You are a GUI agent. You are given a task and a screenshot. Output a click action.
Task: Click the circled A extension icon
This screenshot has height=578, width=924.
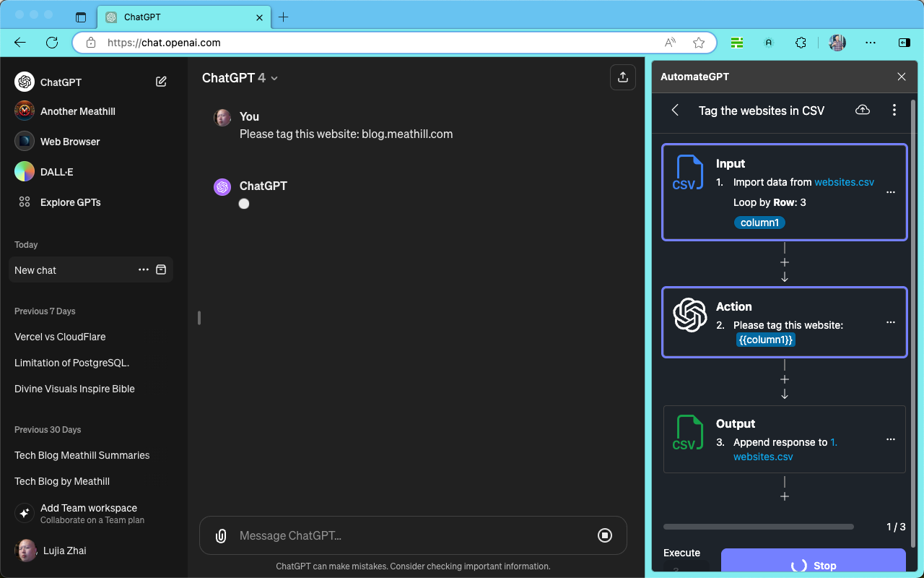tap(769, 43)
